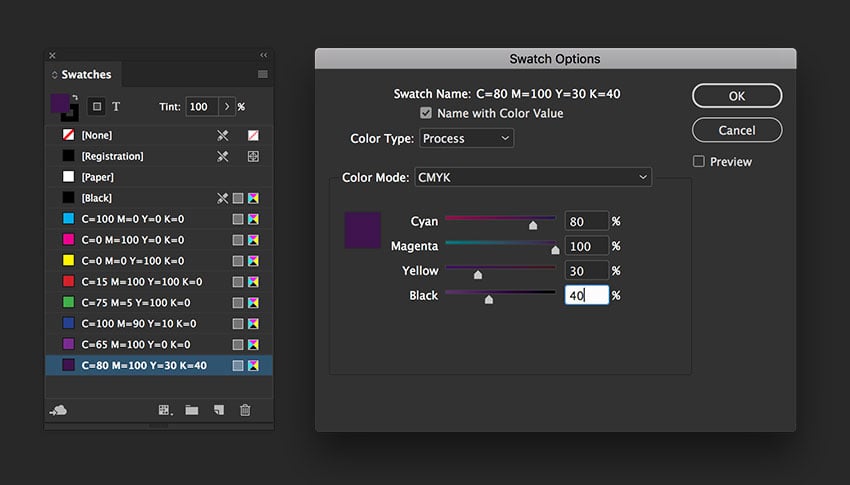Viewport: 850px width, 485px height.
Task: Open the Color Type Process dropdown
Action: tap(466, 138)
